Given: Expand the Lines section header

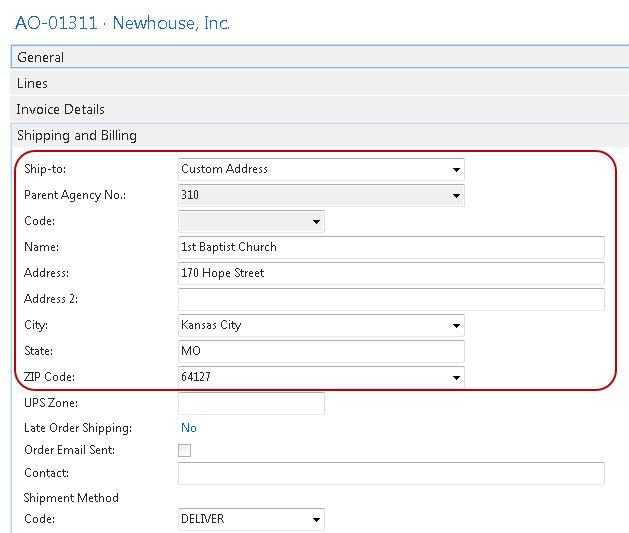Looking at the screenshot, I should tap(32, 84).
